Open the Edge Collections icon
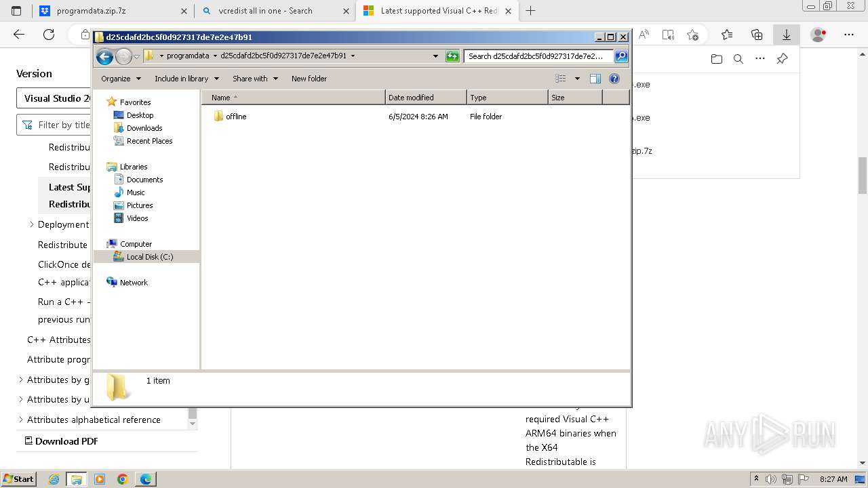The width and height of the screenshot is (868, 488). [x=757, y=35]
